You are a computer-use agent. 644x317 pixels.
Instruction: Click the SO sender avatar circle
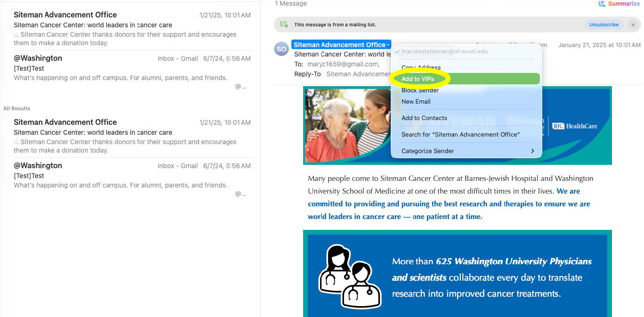click(x=281, y=49)
